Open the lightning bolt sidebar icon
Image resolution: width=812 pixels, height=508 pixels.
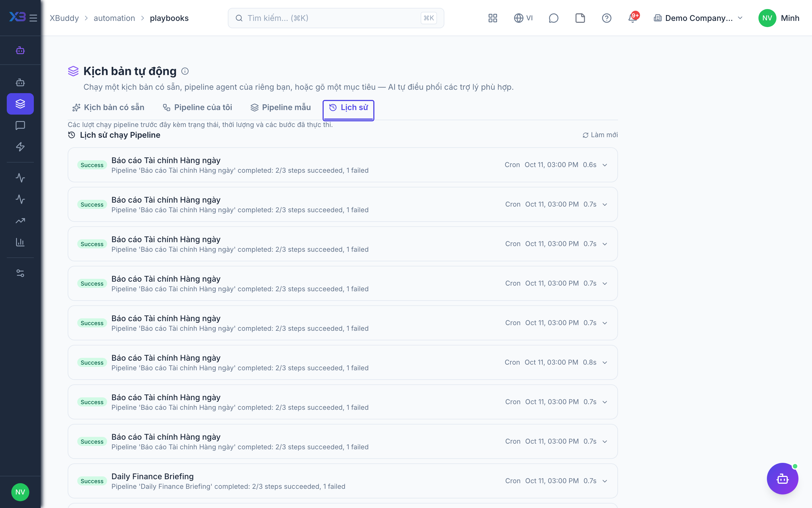coord(20,147)
